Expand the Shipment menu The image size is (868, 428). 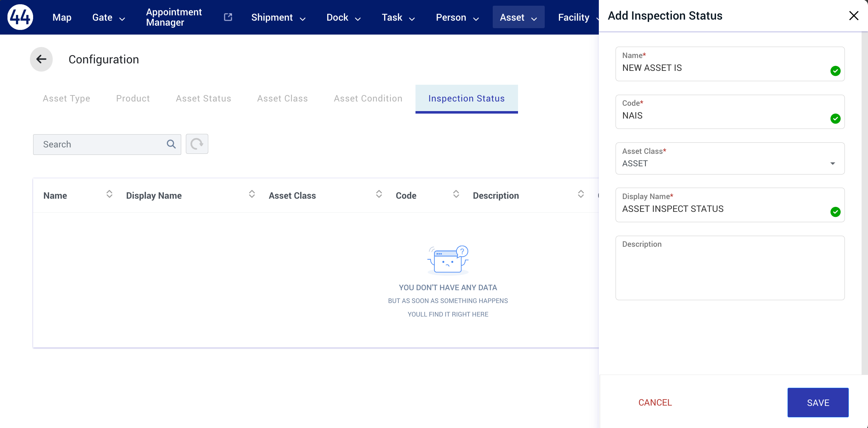point(278,17)
